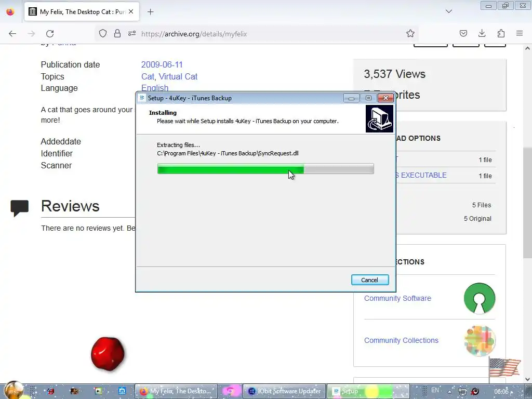Open a new Firefox tab
532x399 pixels.
[x=150, y=12]
